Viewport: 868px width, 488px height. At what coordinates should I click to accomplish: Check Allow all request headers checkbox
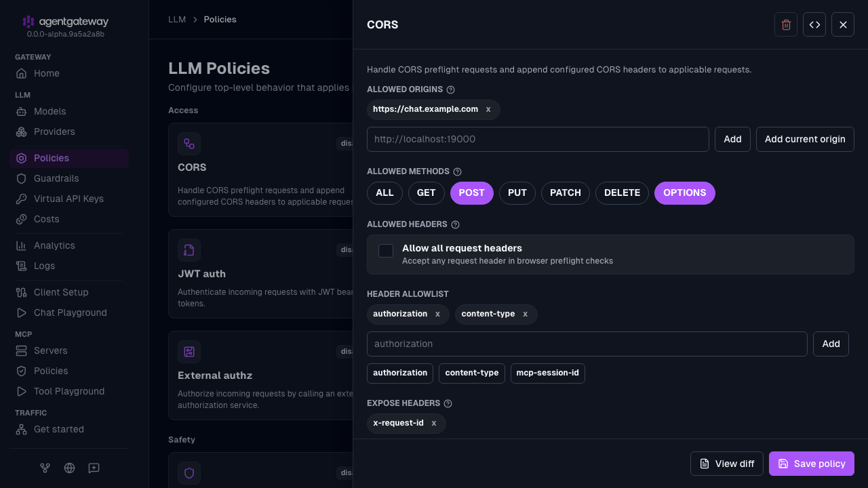[x=386, y=251]
